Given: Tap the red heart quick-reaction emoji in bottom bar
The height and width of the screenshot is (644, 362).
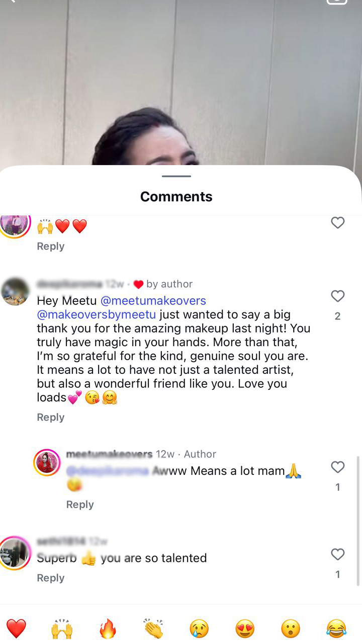Looking at the screenshot, I should pos(16,629).
